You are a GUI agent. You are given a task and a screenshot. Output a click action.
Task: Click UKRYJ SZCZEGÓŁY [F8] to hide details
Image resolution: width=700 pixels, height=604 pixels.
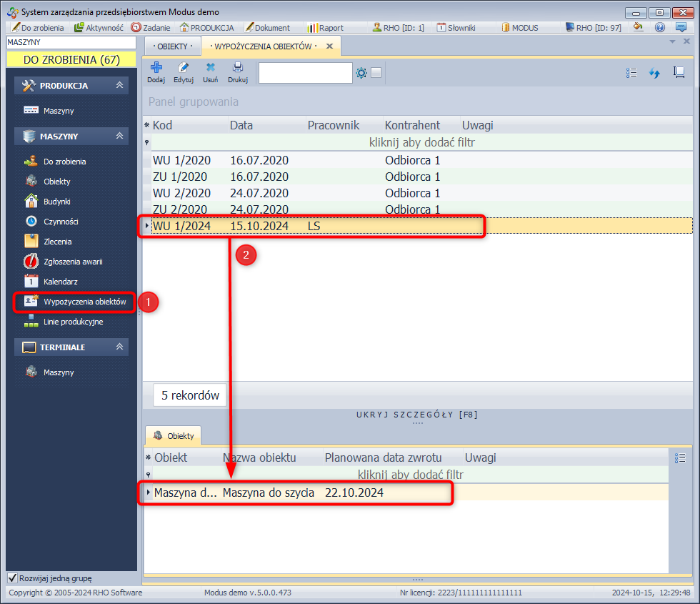click(x=417, y=415)
